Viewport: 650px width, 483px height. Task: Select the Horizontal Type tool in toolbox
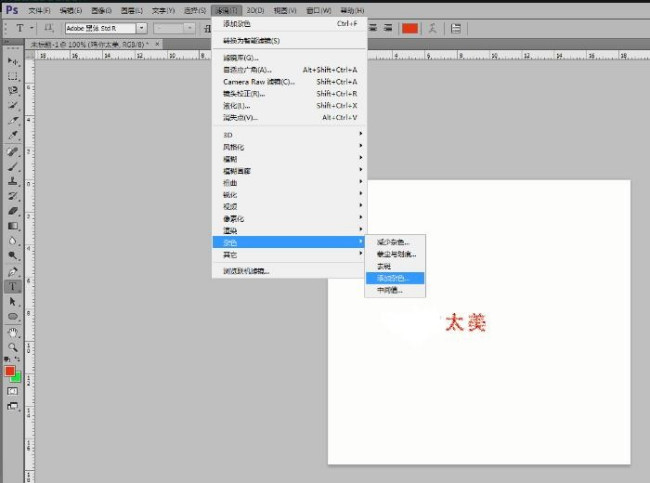click(13, 285)
